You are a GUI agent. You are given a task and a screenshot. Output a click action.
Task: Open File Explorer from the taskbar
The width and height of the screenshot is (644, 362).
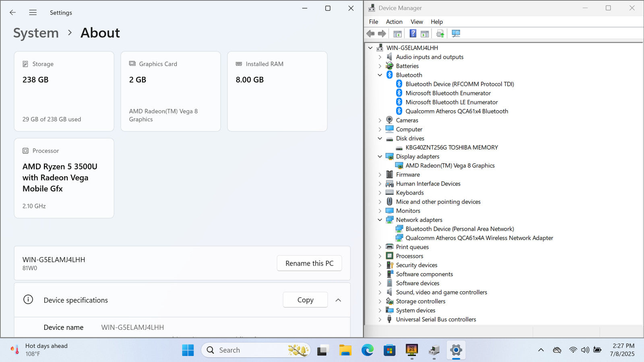pyautogui.click(x=345, y=350)
